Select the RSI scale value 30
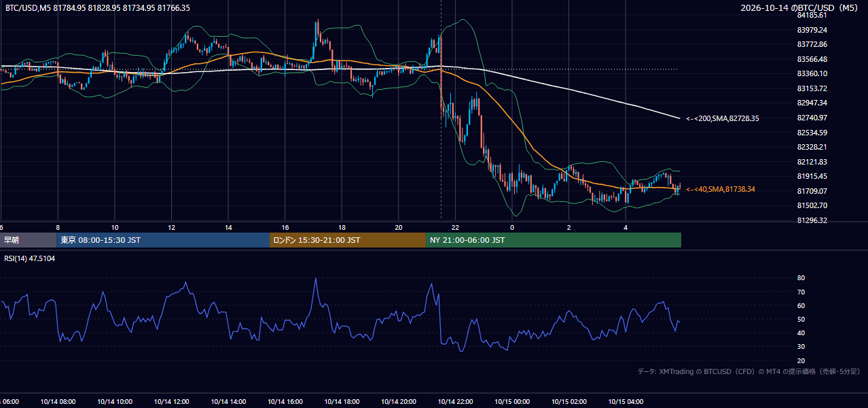The image size is (868, 408). 801,347
